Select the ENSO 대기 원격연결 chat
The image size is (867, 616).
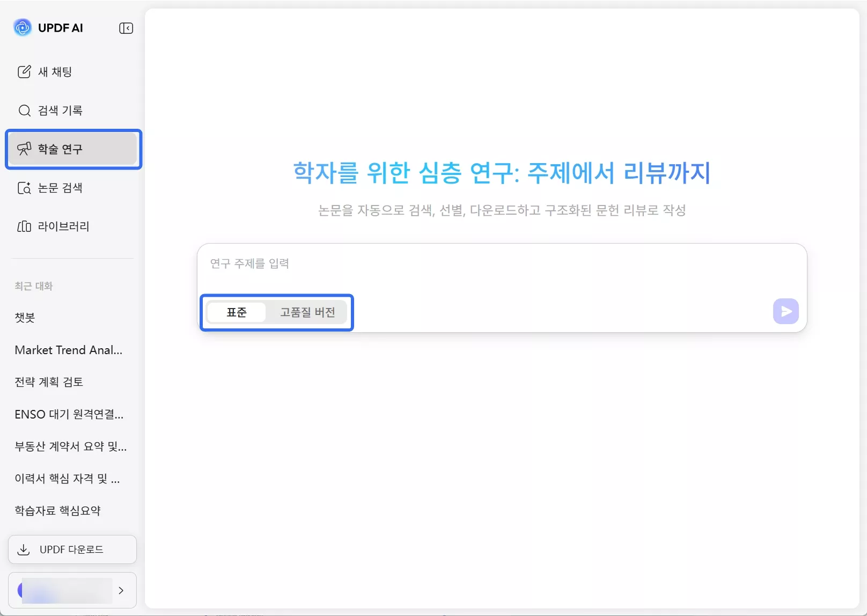[69, 414]
